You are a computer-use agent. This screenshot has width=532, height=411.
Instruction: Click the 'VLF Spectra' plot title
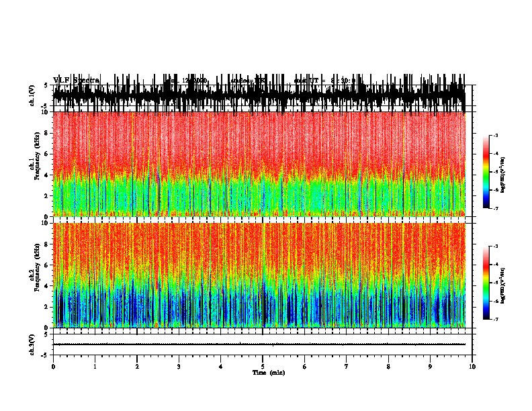pos(76,81)
